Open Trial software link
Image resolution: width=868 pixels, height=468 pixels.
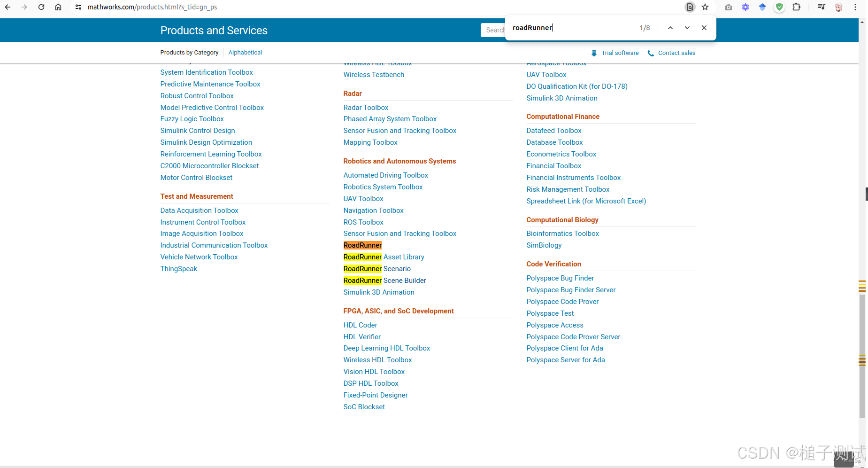620,53
